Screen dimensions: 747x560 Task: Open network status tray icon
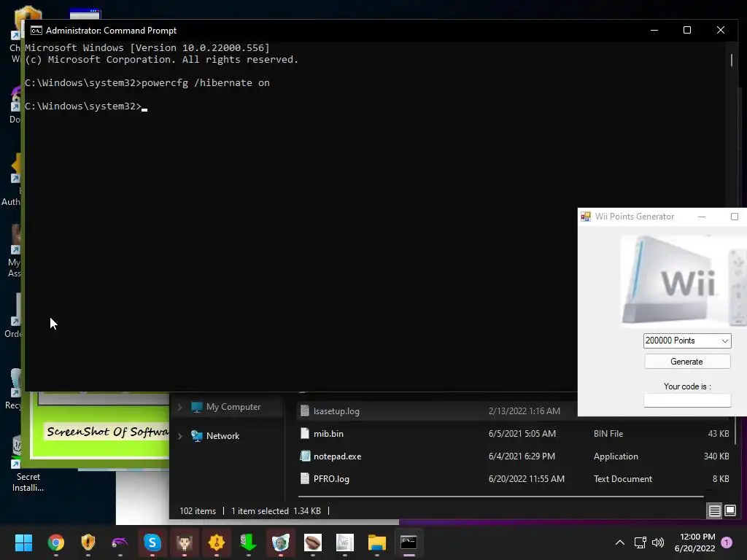[640, 542]
